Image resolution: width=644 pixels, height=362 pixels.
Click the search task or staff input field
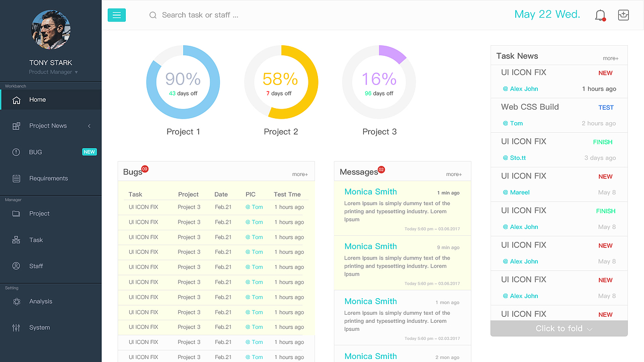point(200,15)
